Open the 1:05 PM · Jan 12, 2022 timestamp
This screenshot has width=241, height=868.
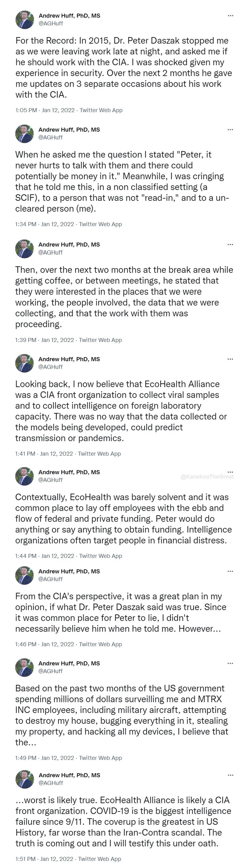(45, 110)
